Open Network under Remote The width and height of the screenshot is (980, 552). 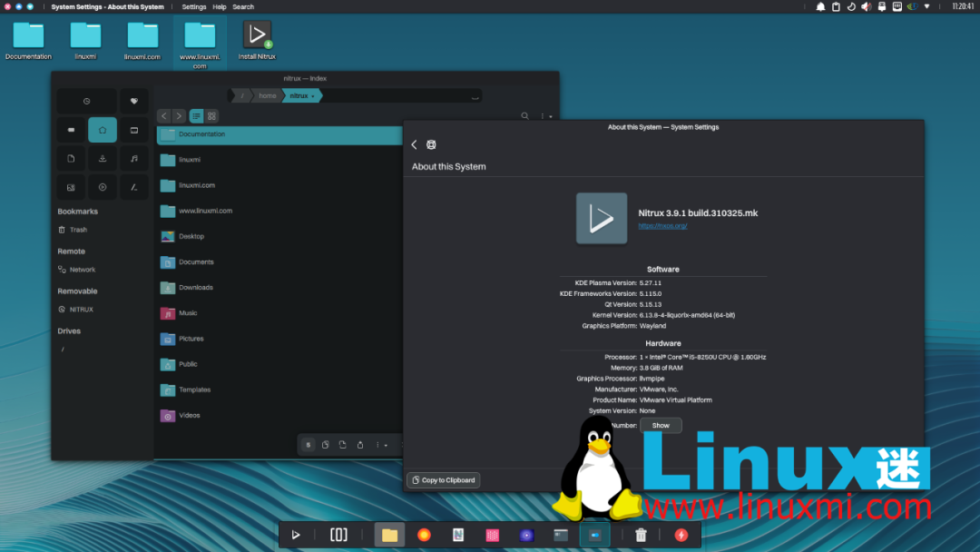[77, 270]
